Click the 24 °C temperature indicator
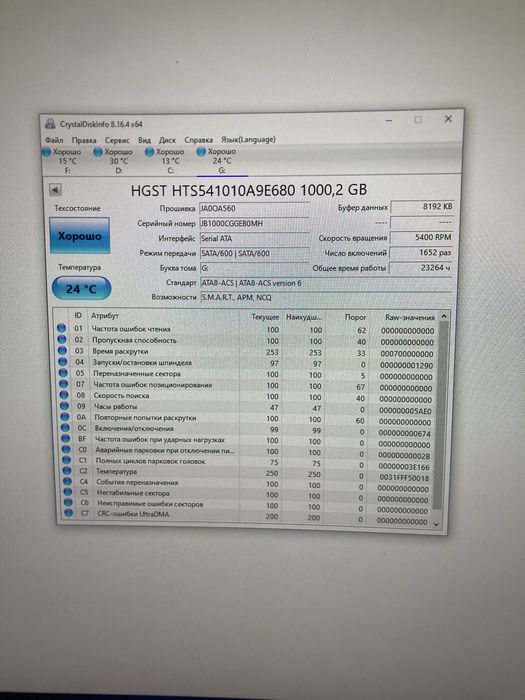This screenshot has width=525, height=700. [x=81, y=288]
